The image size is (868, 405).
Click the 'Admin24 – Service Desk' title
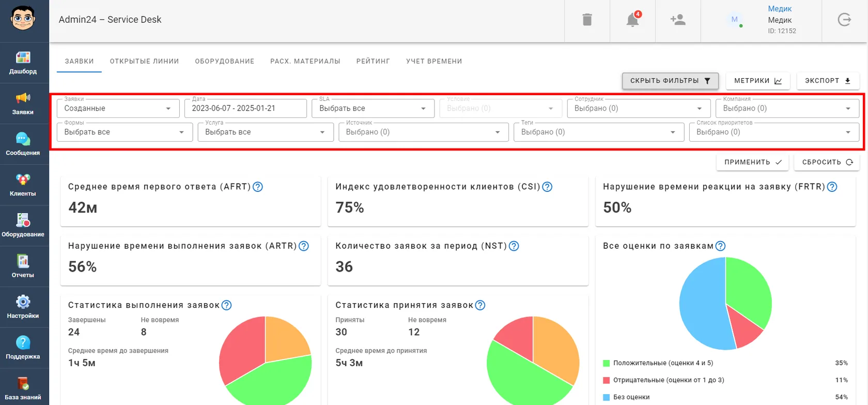[x=110, y=20]
